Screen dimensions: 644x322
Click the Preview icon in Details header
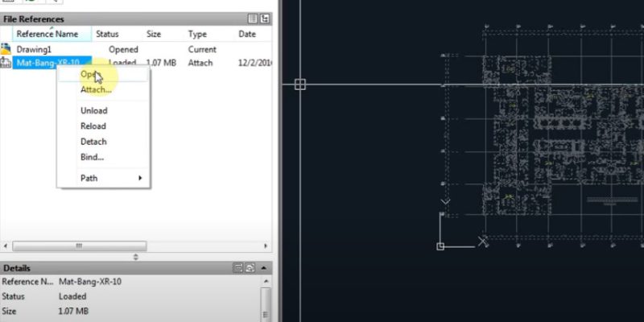pos(250,267)
